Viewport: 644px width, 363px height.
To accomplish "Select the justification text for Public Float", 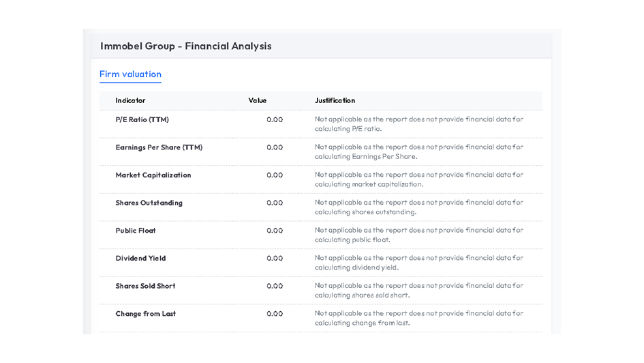I will click(418, 235).
